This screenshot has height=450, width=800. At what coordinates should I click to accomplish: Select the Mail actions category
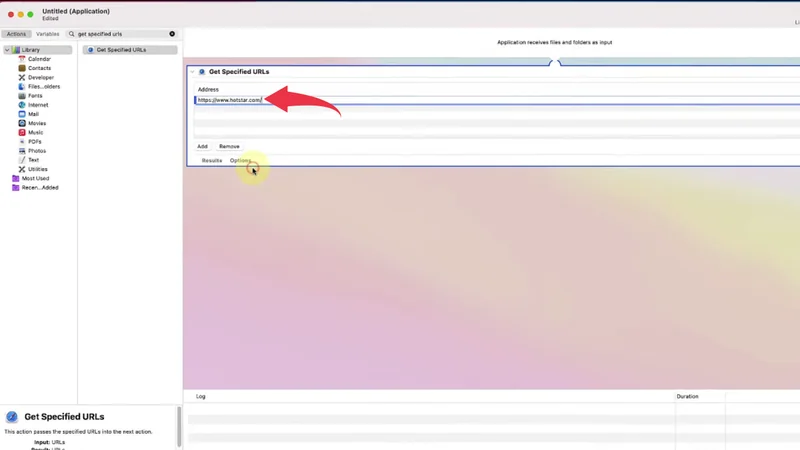click(33, 114)
